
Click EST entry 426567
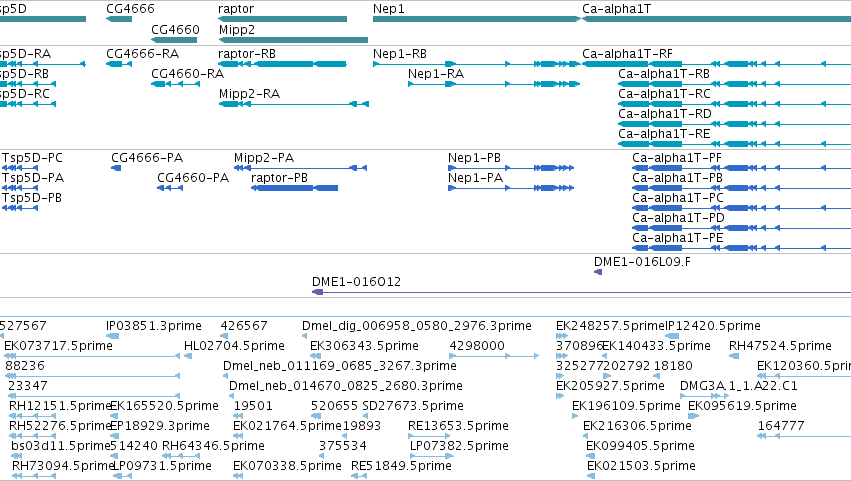[x=244, y=326]
